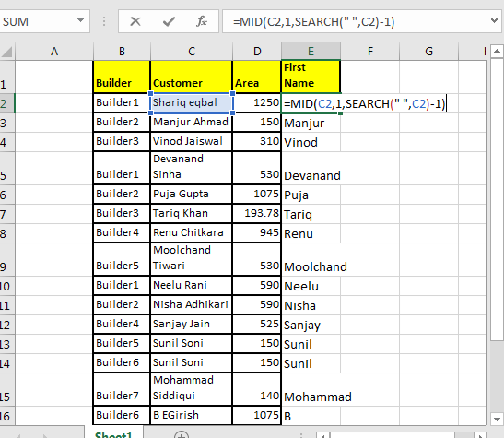The height and width of the screenshot is (438, 504).
Task: Select the yellow First Name header cell
Action: [x=311, y=77]
